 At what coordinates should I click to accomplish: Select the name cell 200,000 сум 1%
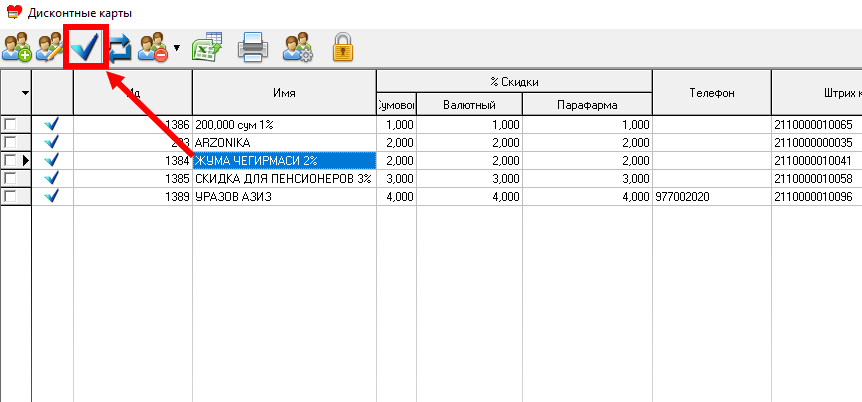coord(284,125)
